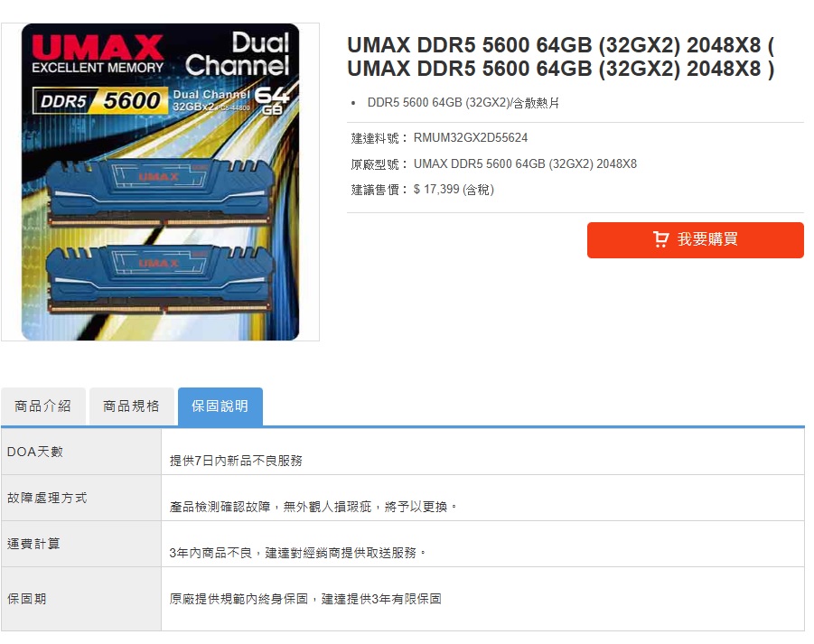The image size is (814, 644).
Task: Click the Dual Channel text on packaging
Action: [238, 54]
